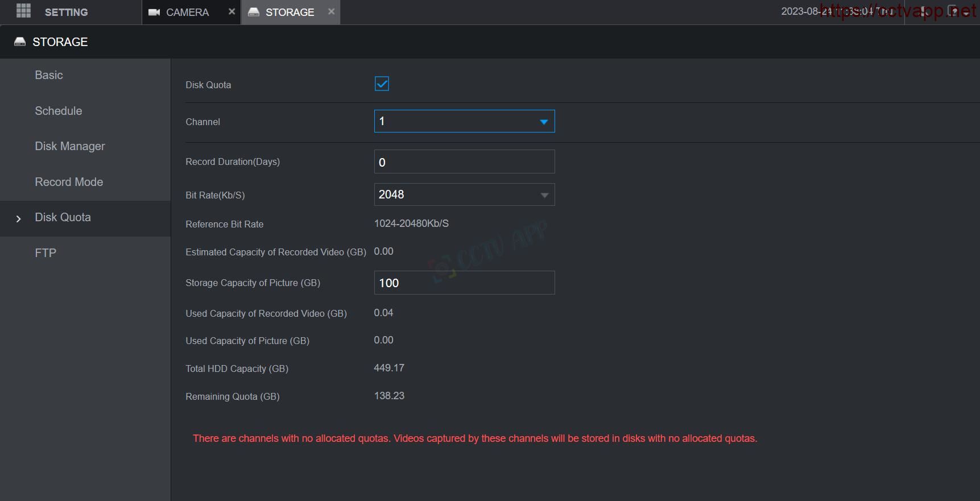Open the Bit Rate(Kb/S) dropdown
This screenshot has height=501, width=980.
[x=464, y=194]
